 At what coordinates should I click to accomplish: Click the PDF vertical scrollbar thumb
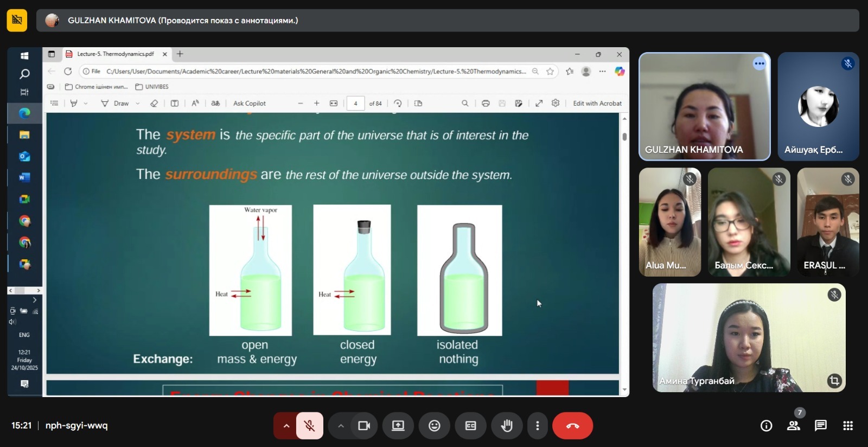(x=624, y=137)
